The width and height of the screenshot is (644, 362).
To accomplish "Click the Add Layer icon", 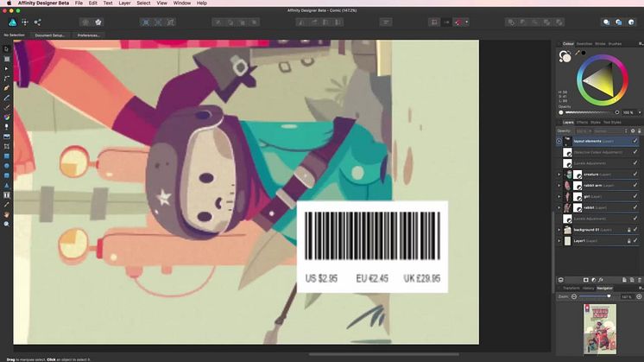I will click(624, 280).
